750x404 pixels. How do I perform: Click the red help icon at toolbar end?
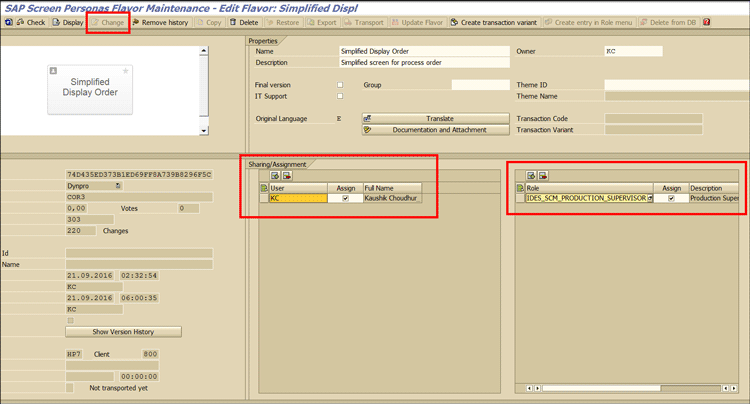point(707,22)
